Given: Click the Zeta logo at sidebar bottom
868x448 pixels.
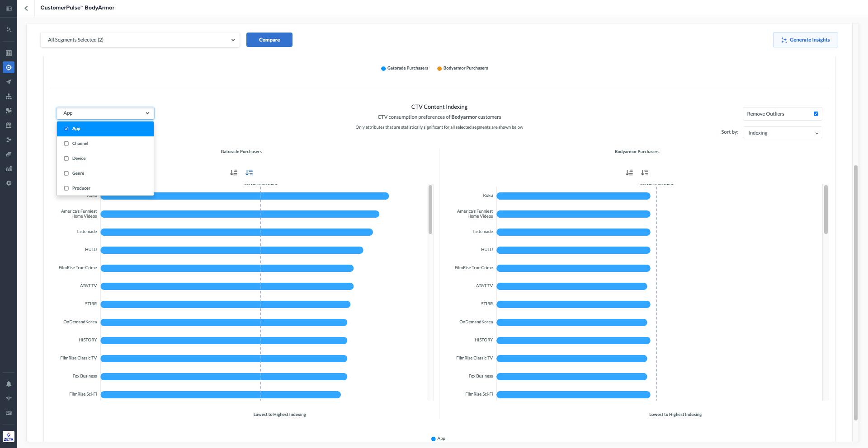Looking at the screenshot, I should click(9, 437).
